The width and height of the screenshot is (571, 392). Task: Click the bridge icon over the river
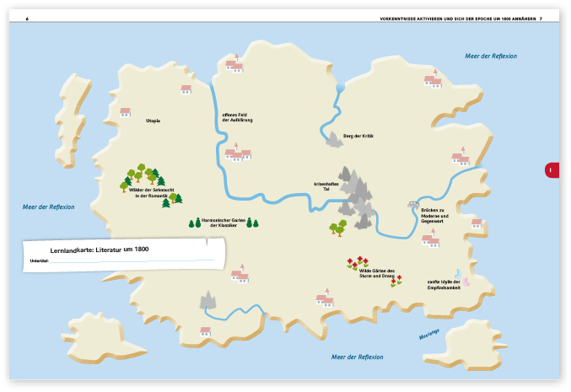(x=413, y=203)
